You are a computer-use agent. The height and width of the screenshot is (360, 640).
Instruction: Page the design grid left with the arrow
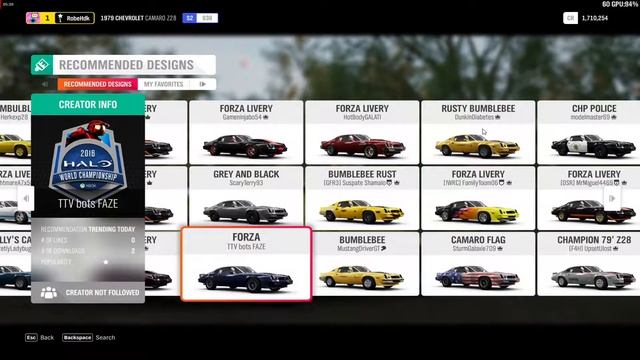pos(26,198)
